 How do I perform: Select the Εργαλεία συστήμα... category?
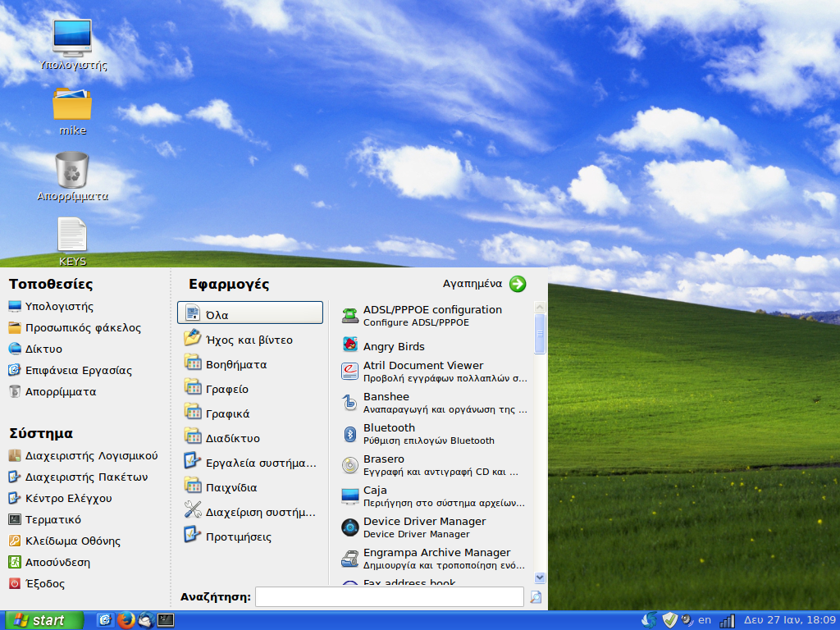point(250,463)
